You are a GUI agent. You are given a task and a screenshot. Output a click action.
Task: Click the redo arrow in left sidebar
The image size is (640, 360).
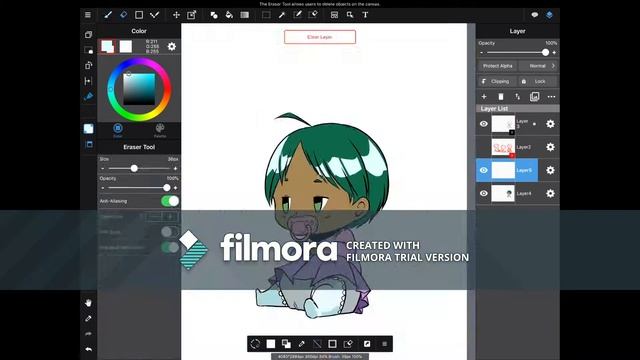coord(88,334)
